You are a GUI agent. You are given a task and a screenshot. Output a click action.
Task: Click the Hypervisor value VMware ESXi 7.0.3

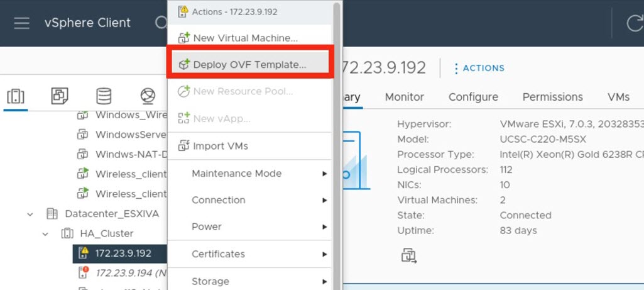572,124
